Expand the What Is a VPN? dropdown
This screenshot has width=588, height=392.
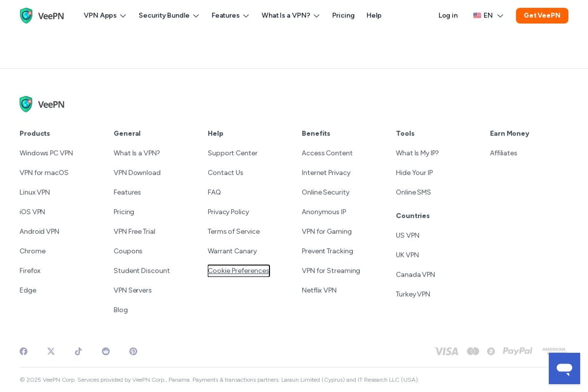pyautogui.click(x=290, y=15)
